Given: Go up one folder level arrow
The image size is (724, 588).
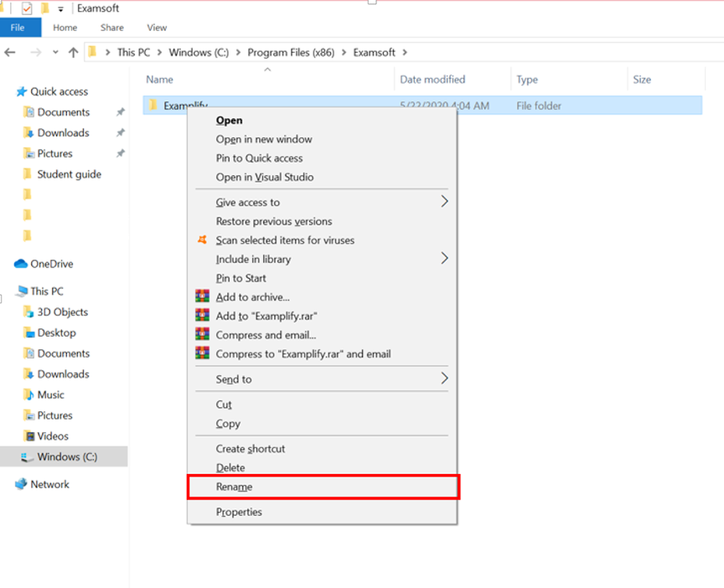Looking at the screenshot, I should pos(74,53).
